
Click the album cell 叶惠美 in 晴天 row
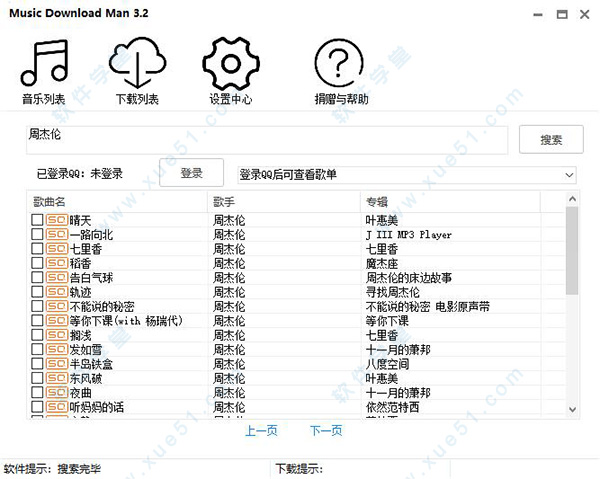tap(382, 220)
